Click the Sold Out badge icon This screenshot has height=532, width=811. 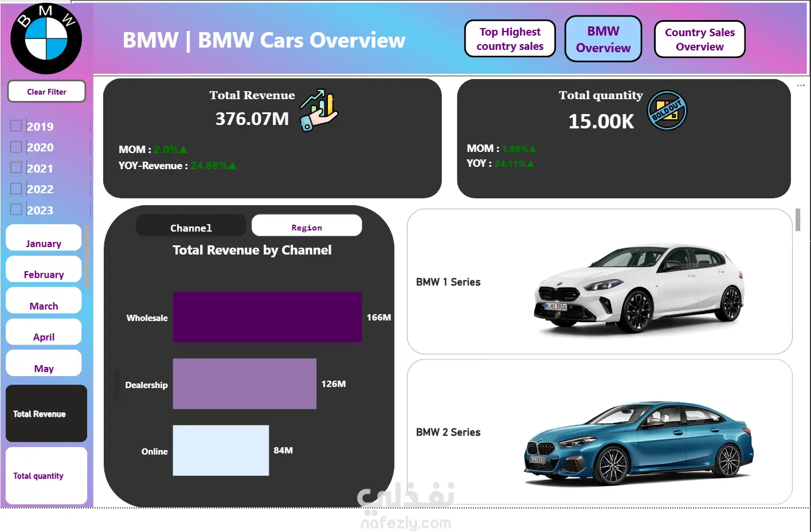(667, 111)
